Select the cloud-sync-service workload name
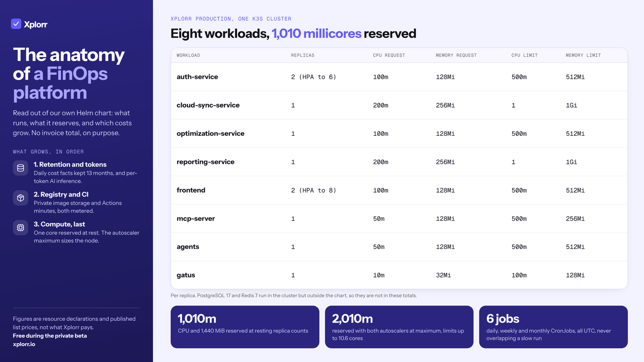644x362 pixels. coord(208,105)
